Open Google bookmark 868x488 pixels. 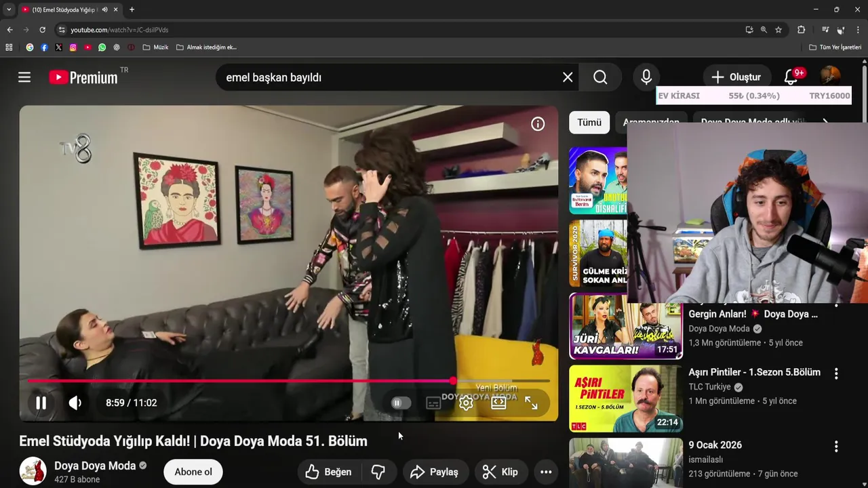click(x=29, y=47)
